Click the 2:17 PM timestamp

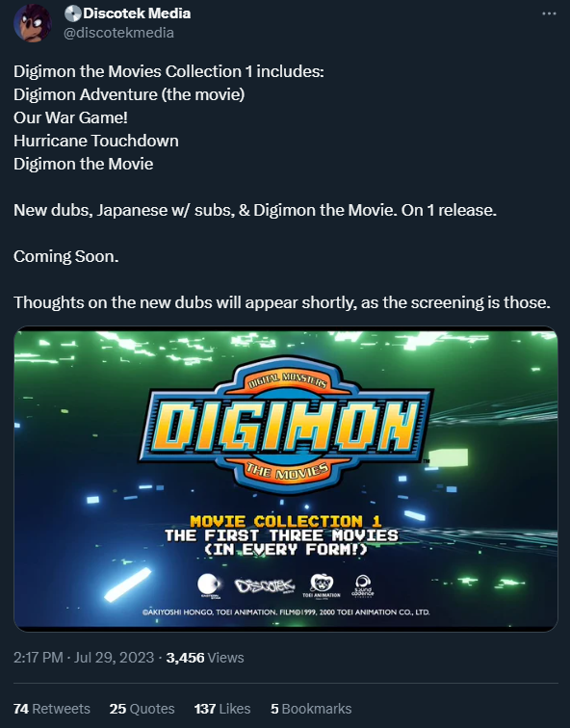(x=39, y=658)
